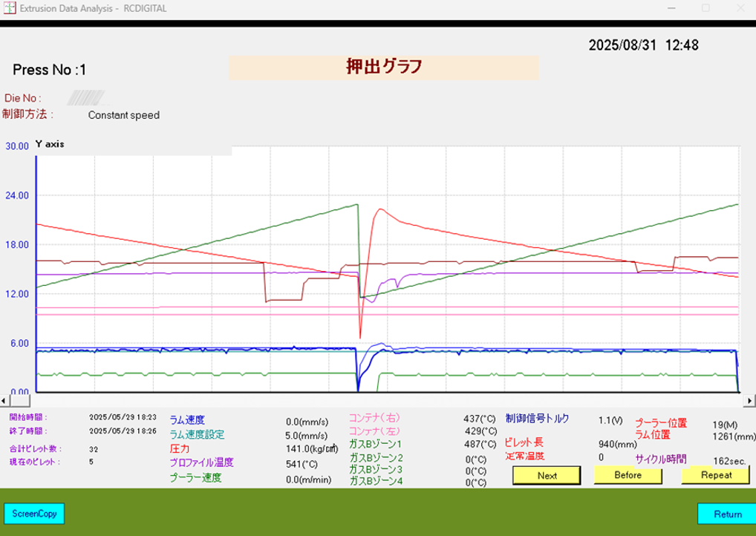The image size is (756, 536).
Task: Close the Extrusion Data Analysis window
Action: click(739, 8)
